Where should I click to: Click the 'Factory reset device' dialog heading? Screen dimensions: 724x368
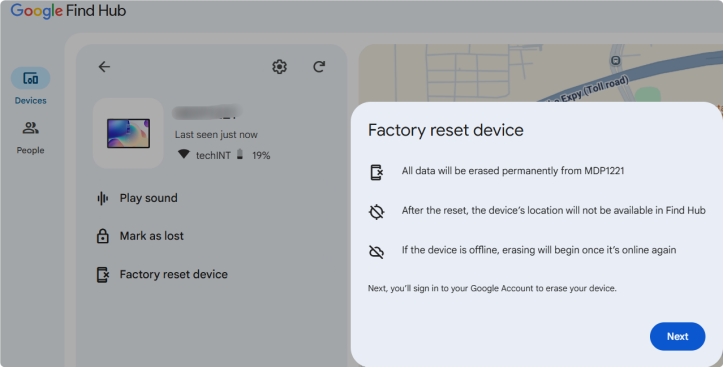click(x=446, y=130)
